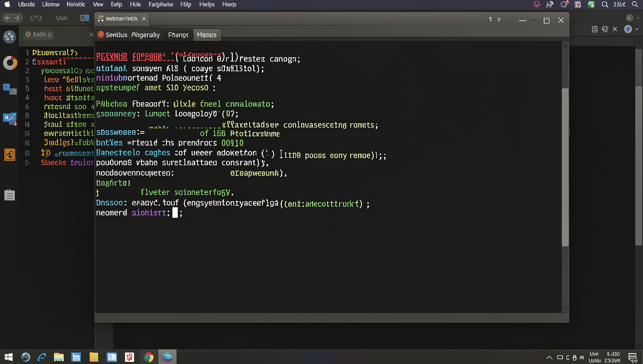Open the blue percent-tag icon in the sidebar
Viewport: 643px width, 364px height.
10,119
